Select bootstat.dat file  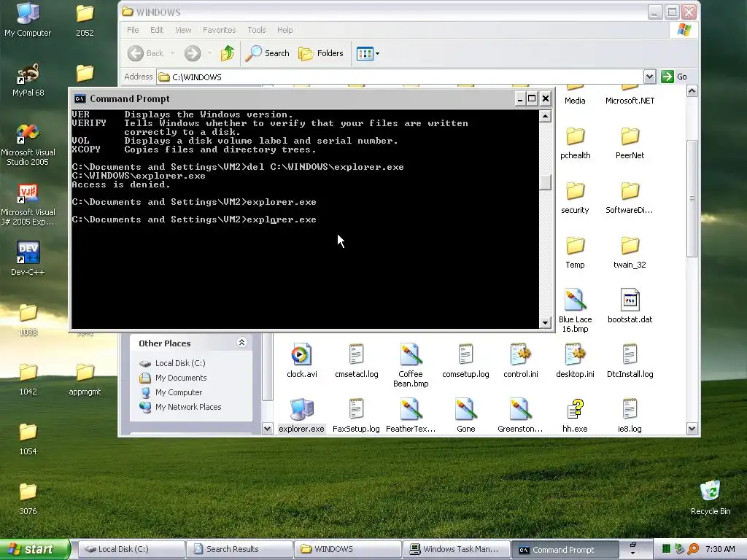point(630,306)
